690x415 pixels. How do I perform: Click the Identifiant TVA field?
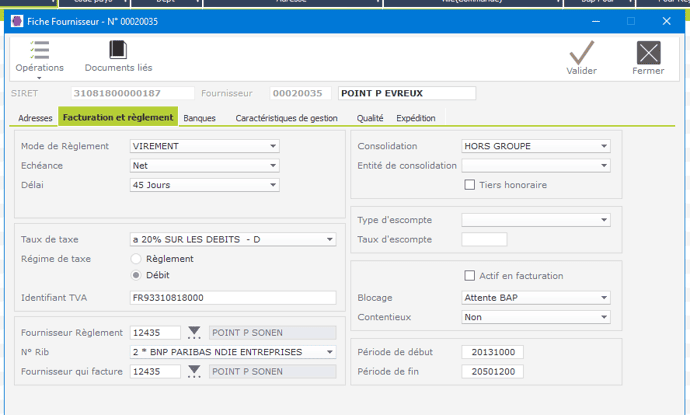tap(233, 297)
